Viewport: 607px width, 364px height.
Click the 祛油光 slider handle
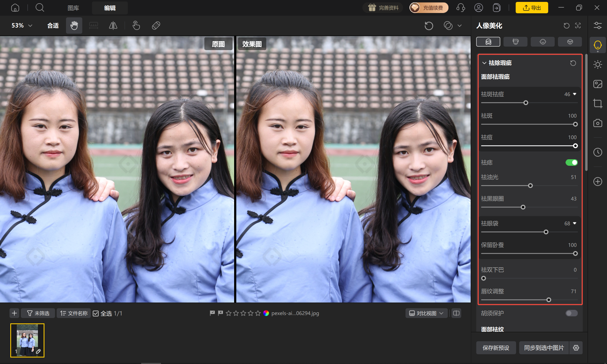click(x=530, y=186)
